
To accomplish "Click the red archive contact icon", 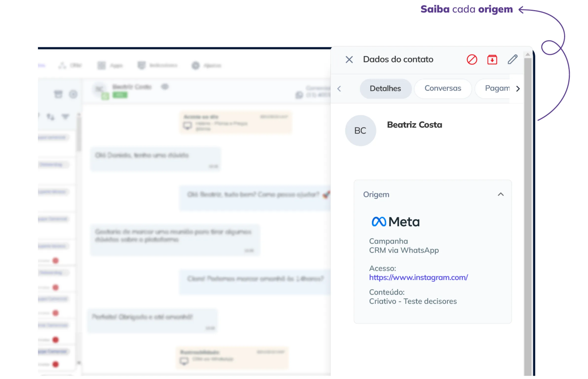I will coord(492,59).
